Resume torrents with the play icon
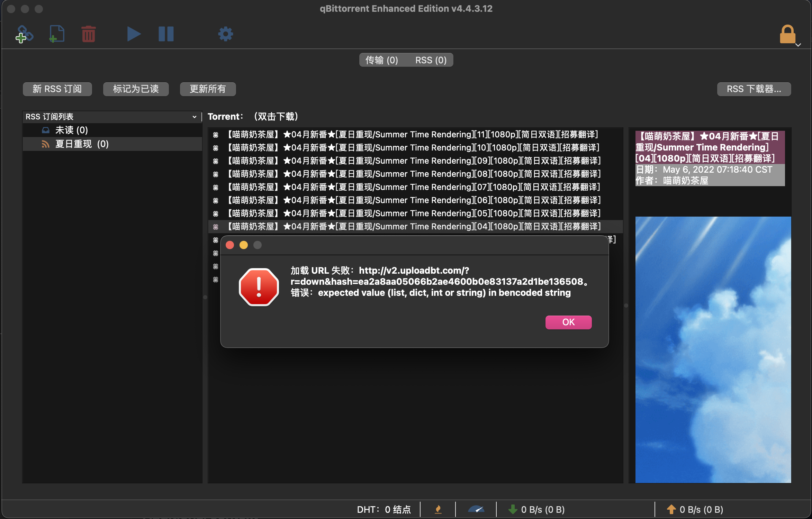812x519 pixels. coord(133,34)
